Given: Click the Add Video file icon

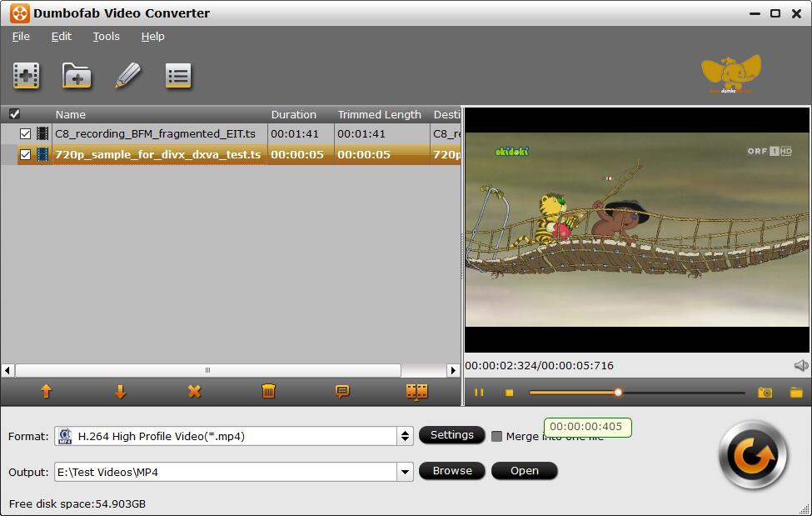Looking at the screenshot, I should [27, 76].
